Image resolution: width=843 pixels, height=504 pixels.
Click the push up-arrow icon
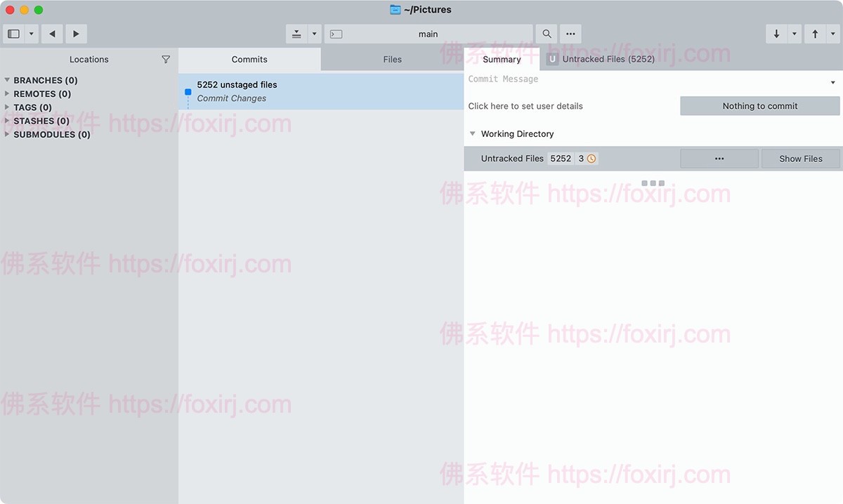(x=815, y=34)
